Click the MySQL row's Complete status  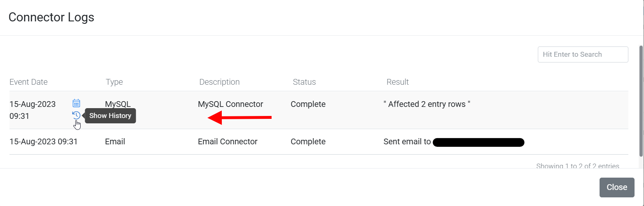coord(308,104)
